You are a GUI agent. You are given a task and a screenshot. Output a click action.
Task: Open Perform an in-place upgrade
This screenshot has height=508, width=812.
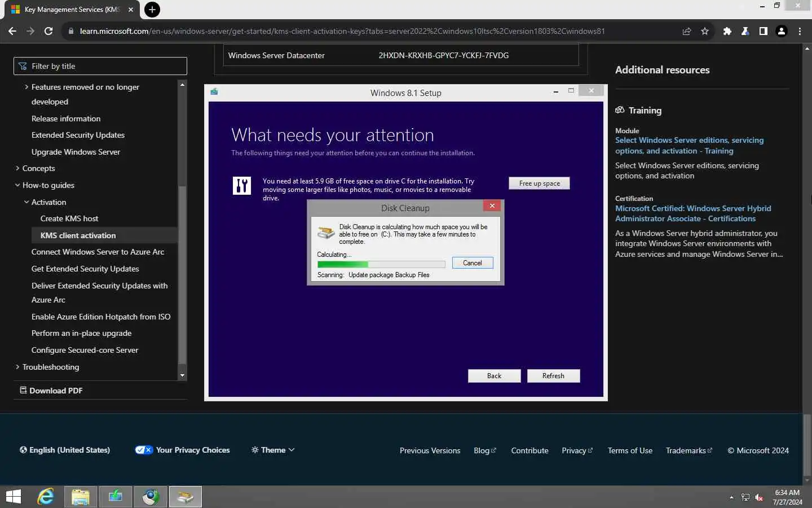[x=81, y=333]
